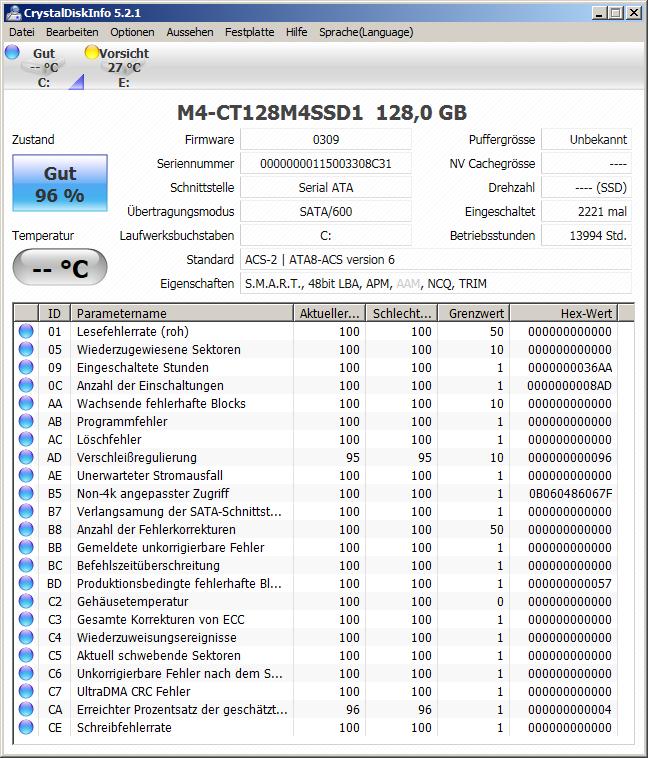Image resolution: width=648 pixels, height=758 pixels.
Task: Click the Firmware field showing 0309
Action: point(326,140)
